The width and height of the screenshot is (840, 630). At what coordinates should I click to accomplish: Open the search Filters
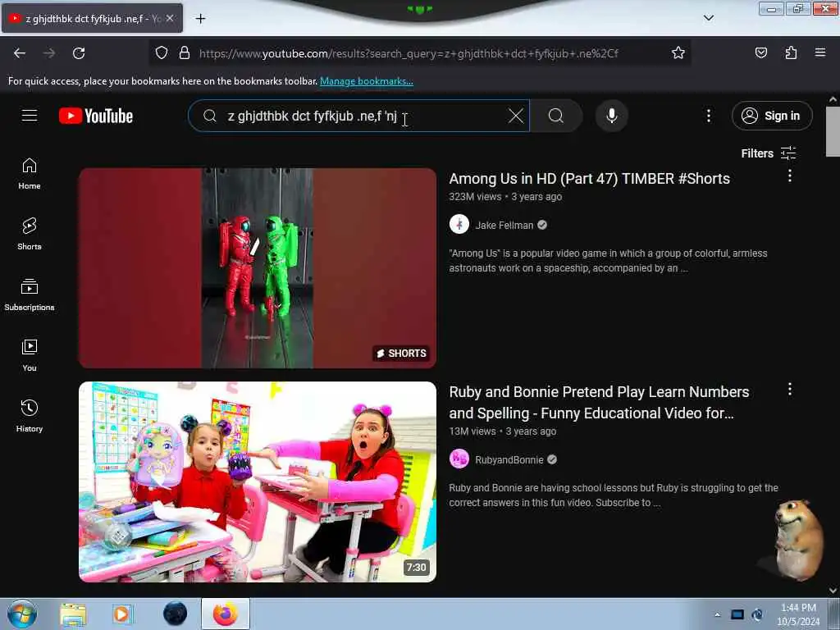pos(768,153)
